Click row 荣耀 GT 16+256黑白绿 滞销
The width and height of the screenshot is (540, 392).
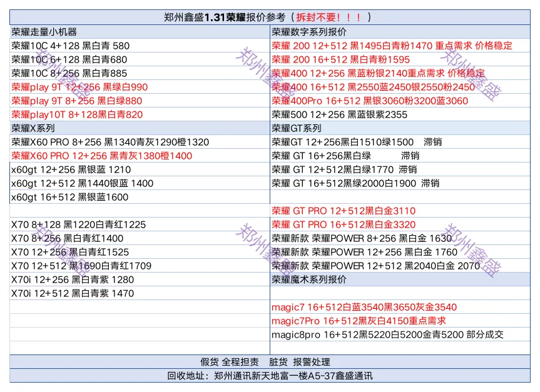point(400,156)
